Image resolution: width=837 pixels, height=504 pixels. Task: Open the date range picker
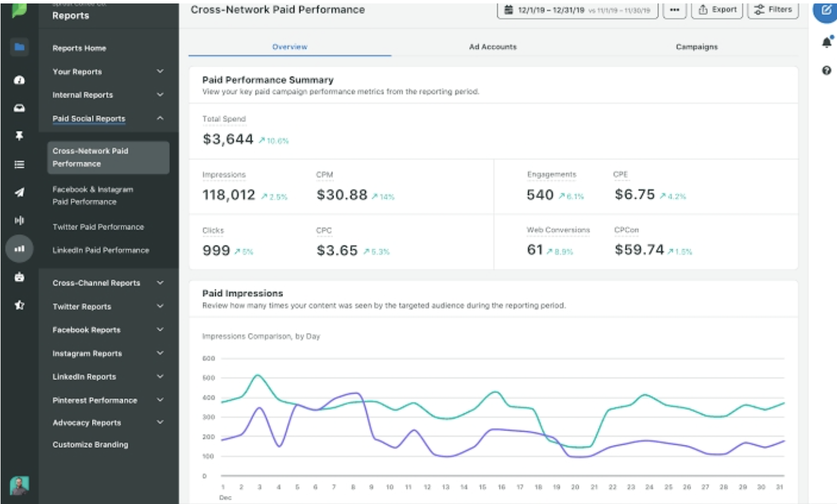[577, 10]
